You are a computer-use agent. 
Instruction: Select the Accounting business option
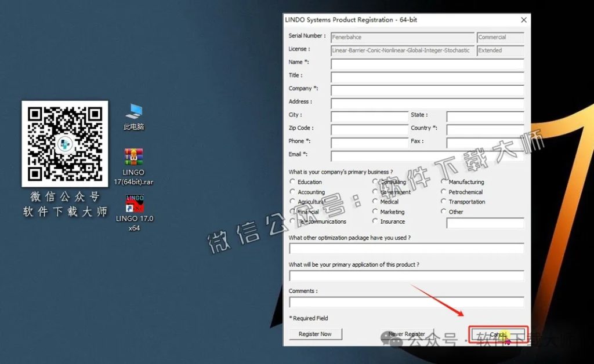[x=292, y=192]
